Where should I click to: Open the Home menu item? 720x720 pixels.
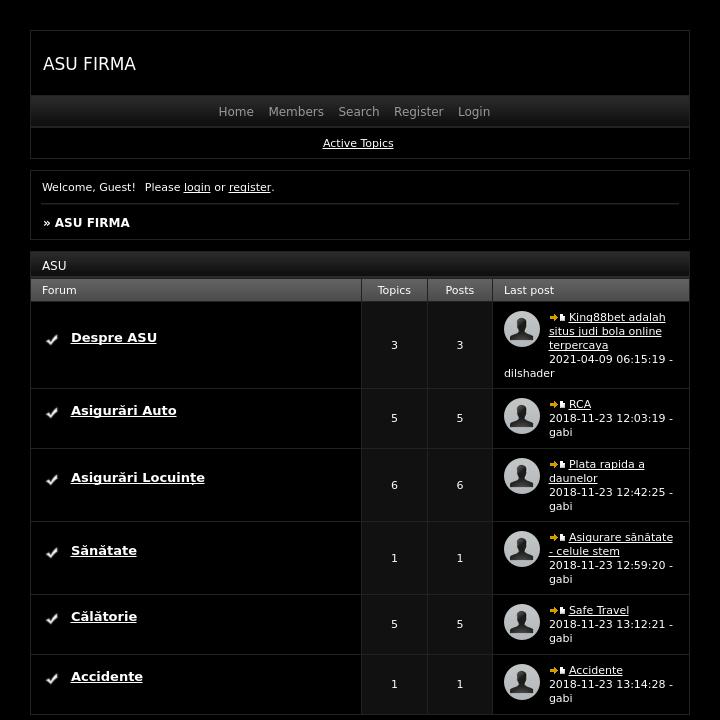(x=236, y=112)
